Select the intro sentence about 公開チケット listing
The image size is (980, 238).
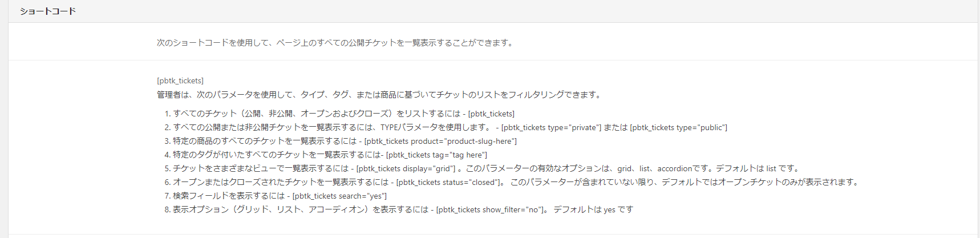click(335, 43)
